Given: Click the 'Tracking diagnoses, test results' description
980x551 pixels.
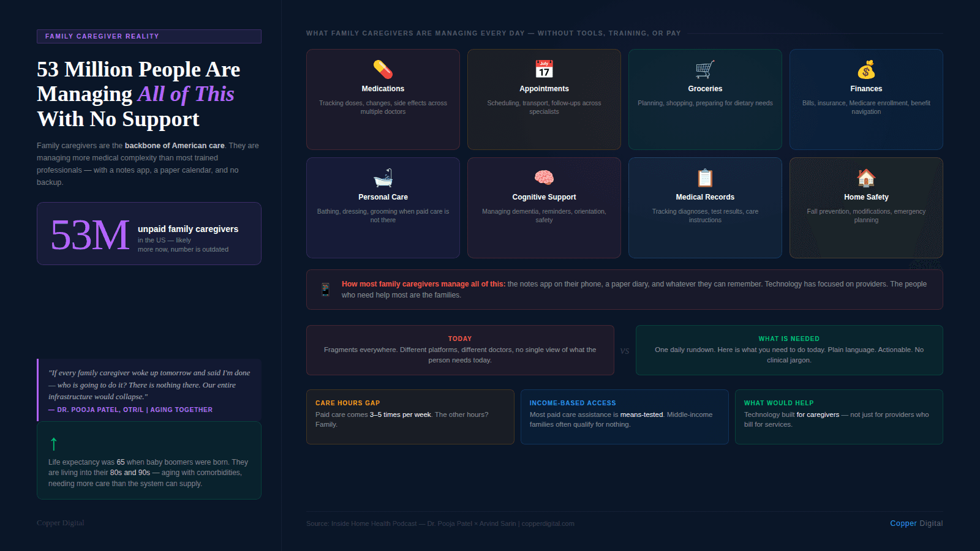Looking at the screenshot, I should (x=705, y=216).
